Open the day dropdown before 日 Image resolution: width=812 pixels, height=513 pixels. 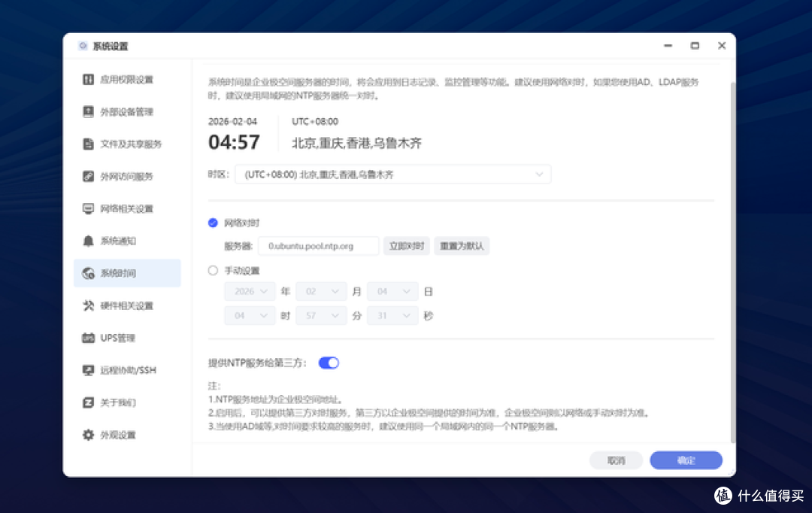point(392,291)
